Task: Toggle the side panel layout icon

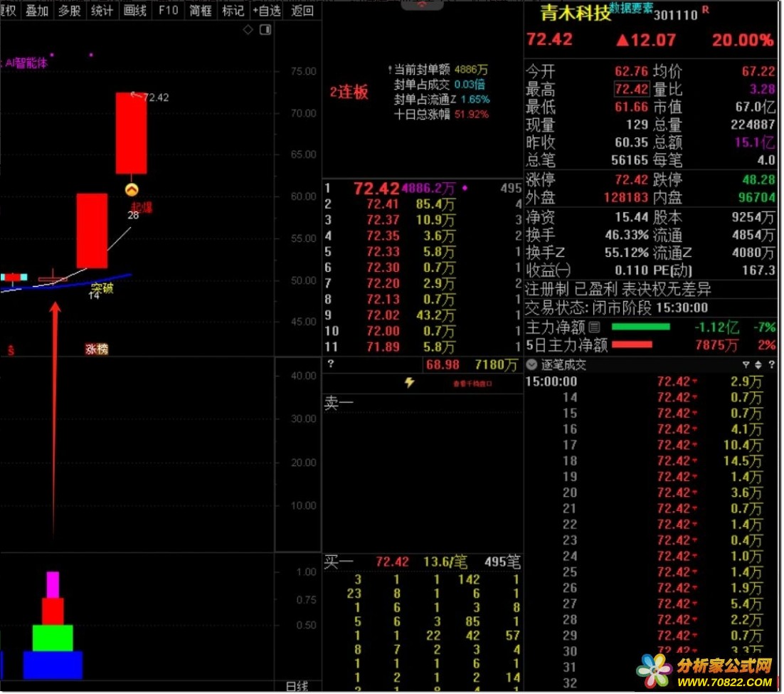Action: pos(265,30)
